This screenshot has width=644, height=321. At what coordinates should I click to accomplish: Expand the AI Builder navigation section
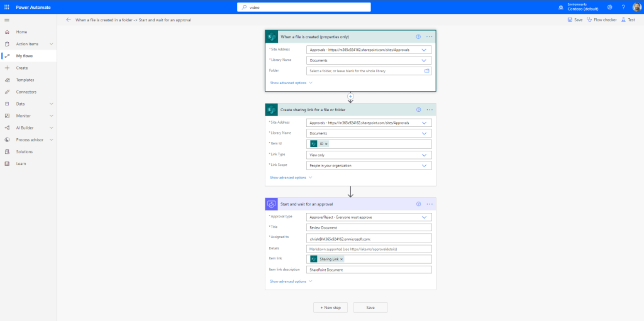click(x=51, y=128)
